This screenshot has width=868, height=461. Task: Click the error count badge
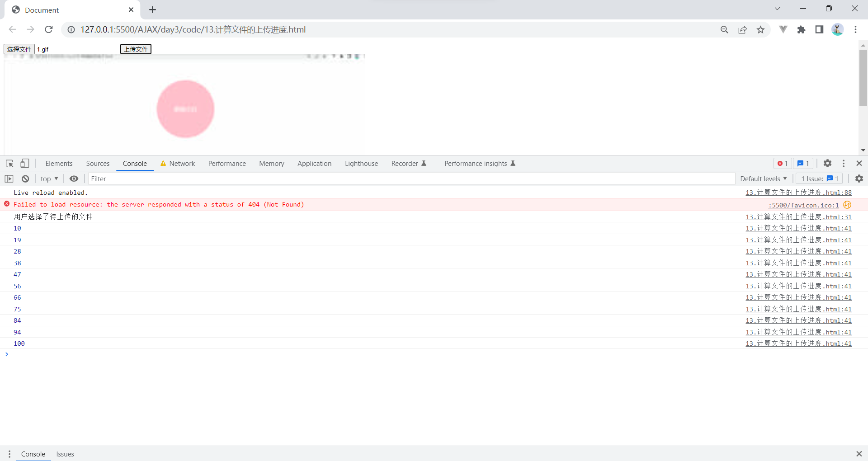(783, 163)
